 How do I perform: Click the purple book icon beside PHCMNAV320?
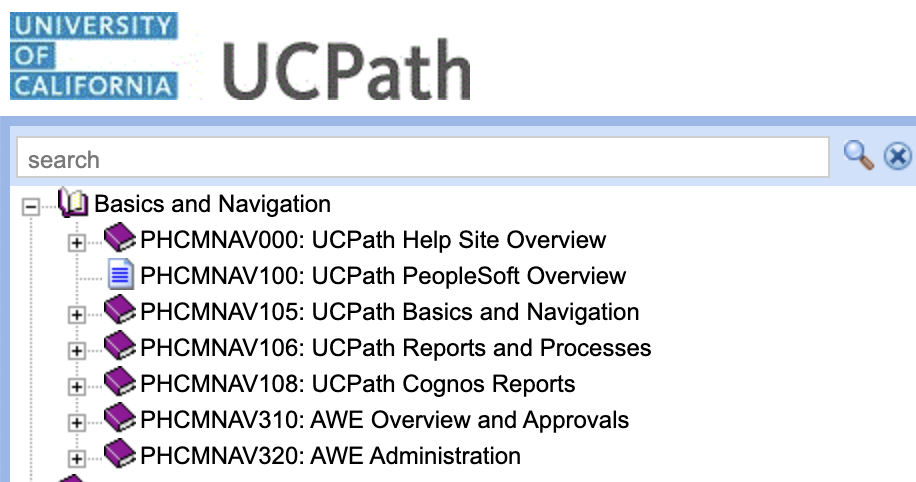click(120, 453)
